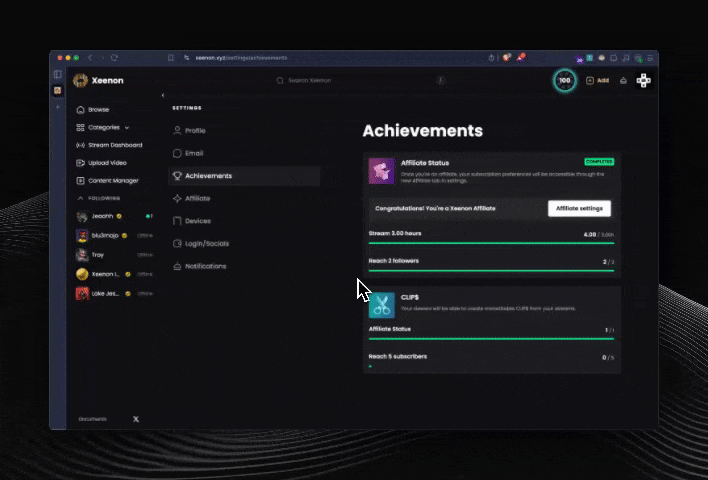Click the Reach 2 followers progress bar
This screenshot has width=708, height=480.
[491, 270]
